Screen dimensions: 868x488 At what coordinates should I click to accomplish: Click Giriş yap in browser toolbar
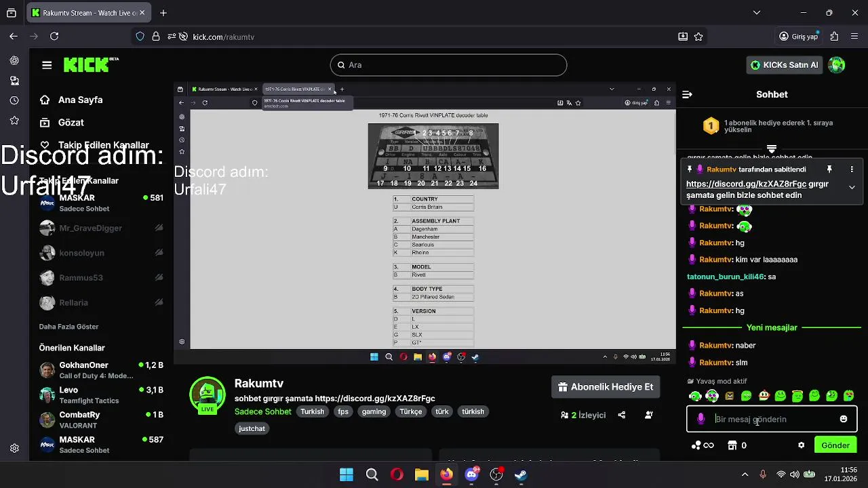[x=798, y=37]
